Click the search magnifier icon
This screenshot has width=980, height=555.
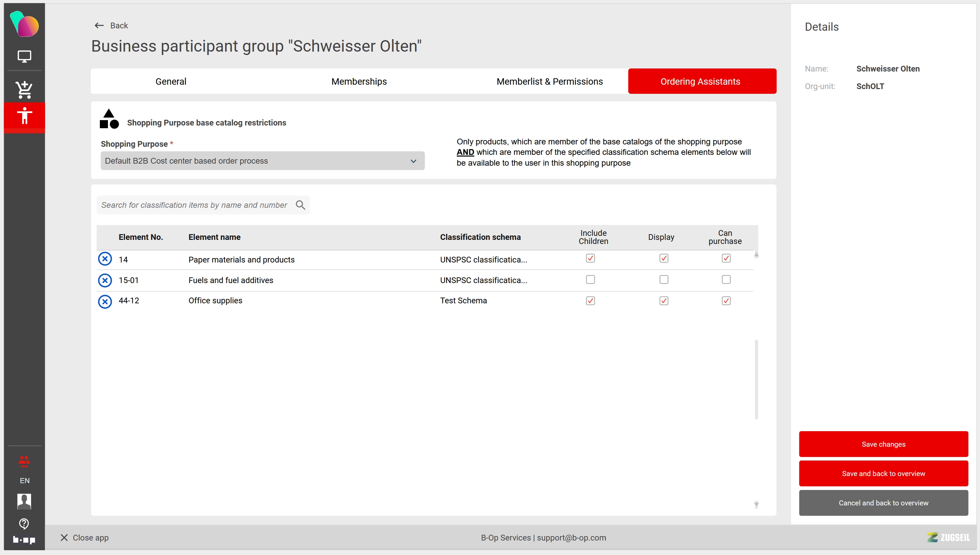[x=300, y=205]
